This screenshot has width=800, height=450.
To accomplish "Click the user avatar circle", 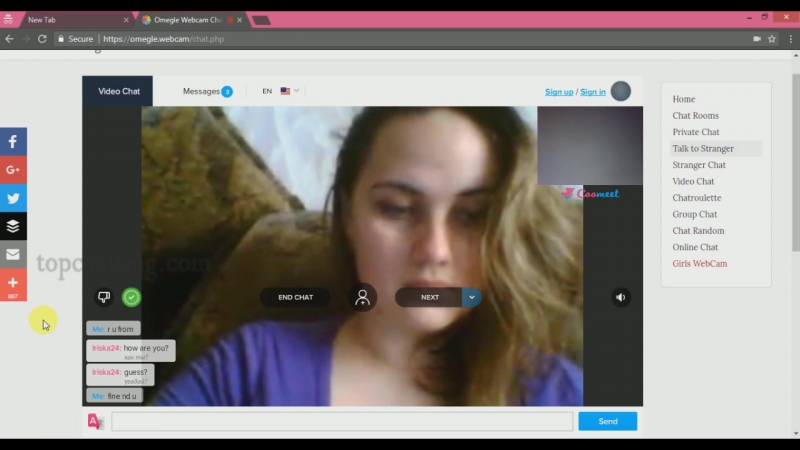I will click(x=620, y=91).
